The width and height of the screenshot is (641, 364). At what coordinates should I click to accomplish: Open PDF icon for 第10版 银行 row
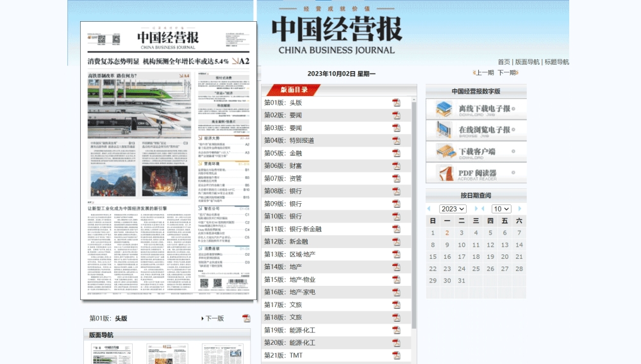[x=396, y=217]
